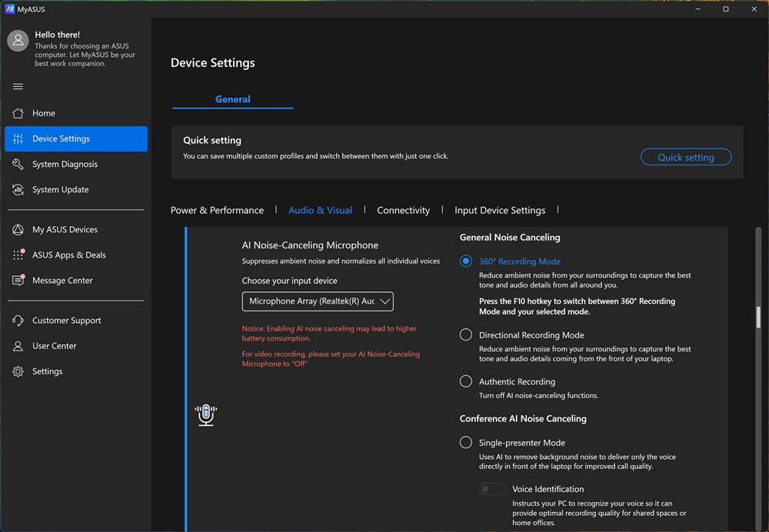Click the user profile avatar icon
769x532 pixels.
18,41
